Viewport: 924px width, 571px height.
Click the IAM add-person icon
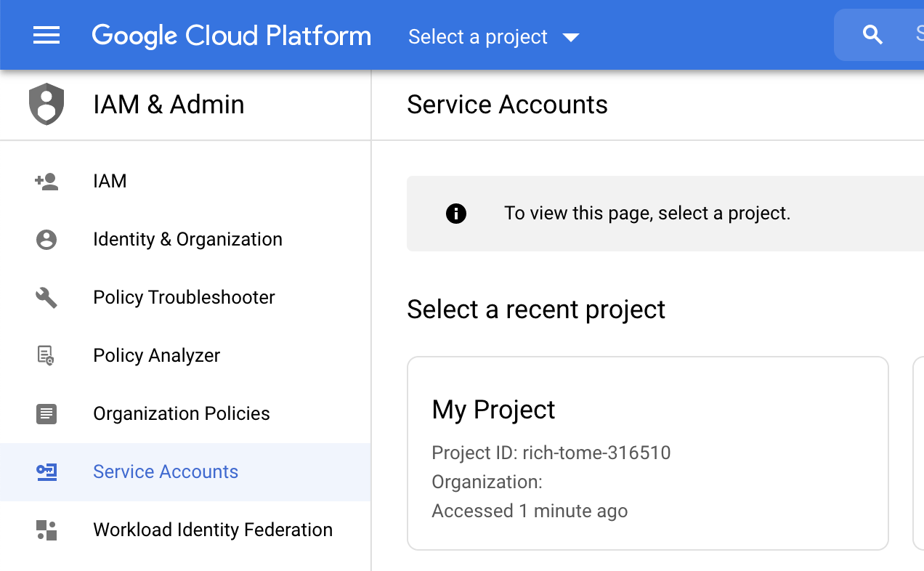coord(46,181)
